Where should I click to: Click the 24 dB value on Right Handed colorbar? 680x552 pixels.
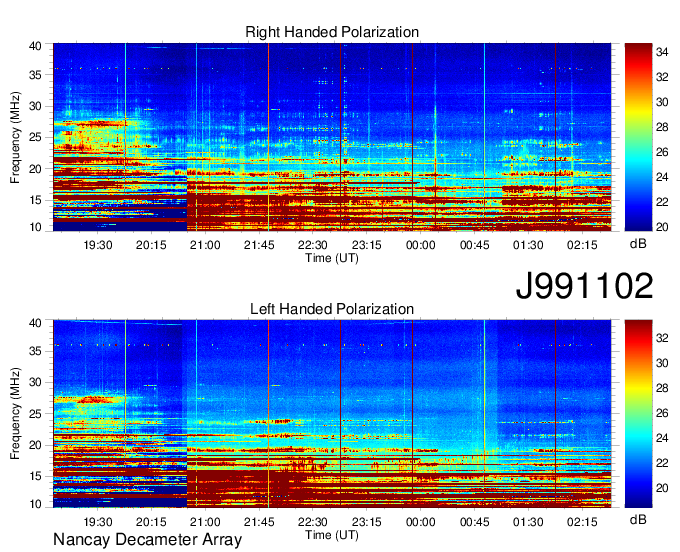(x=662, y=177)
